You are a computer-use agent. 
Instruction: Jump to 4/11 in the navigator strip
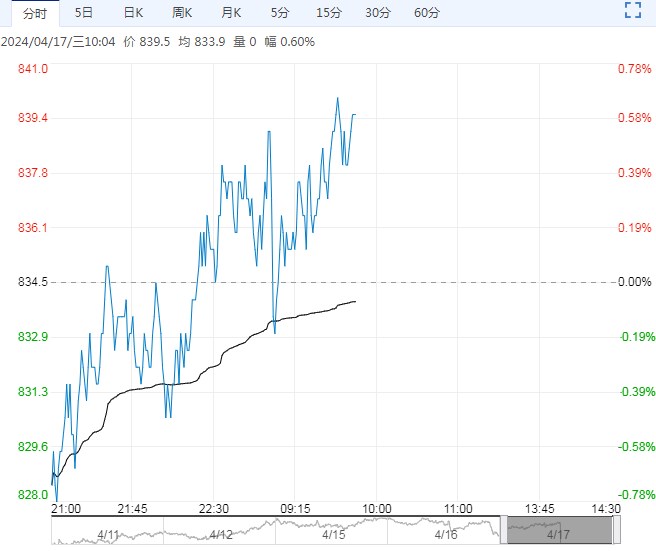click(108, 535)
